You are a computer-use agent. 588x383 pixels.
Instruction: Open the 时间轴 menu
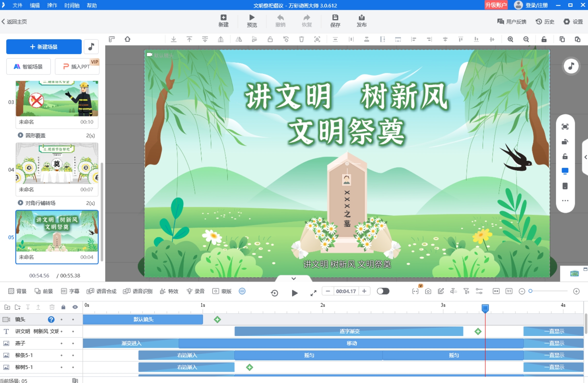pos(72,5)
